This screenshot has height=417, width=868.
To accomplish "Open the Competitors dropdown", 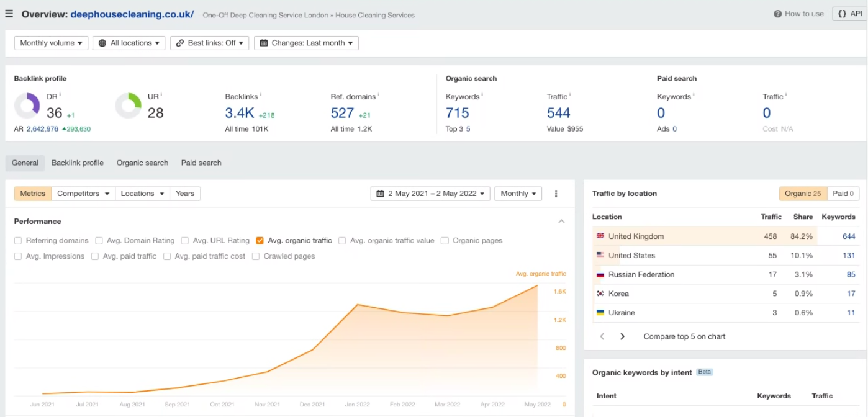I will (83, 194).
